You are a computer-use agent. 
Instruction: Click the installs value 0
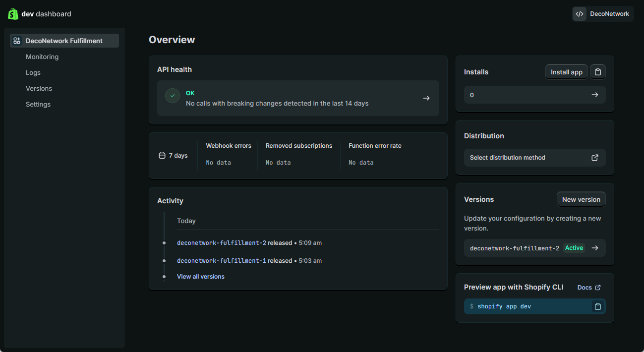(472, 95)
